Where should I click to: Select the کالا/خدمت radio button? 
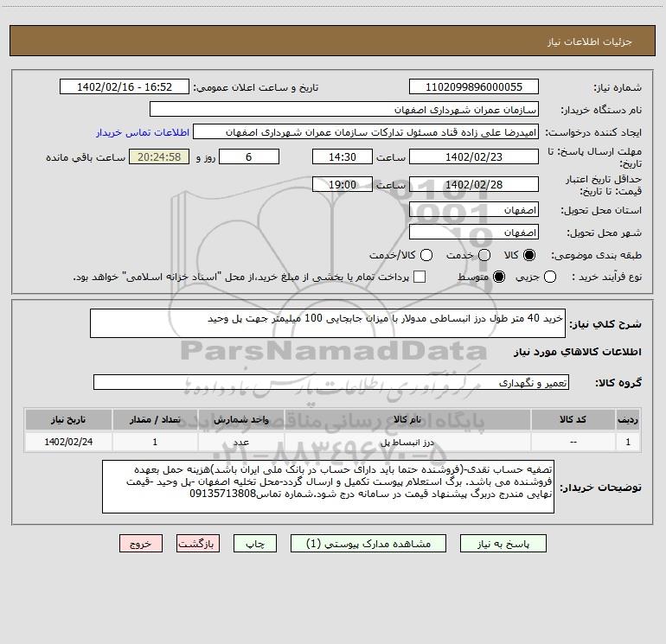[x=426, y=255]
